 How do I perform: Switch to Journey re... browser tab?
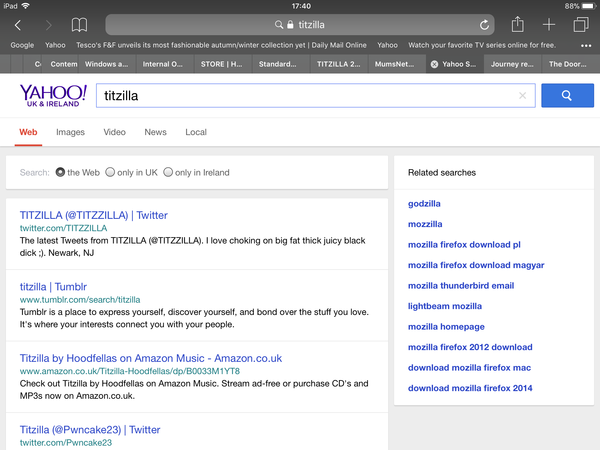pyautogui.click(x=512, y=64)
